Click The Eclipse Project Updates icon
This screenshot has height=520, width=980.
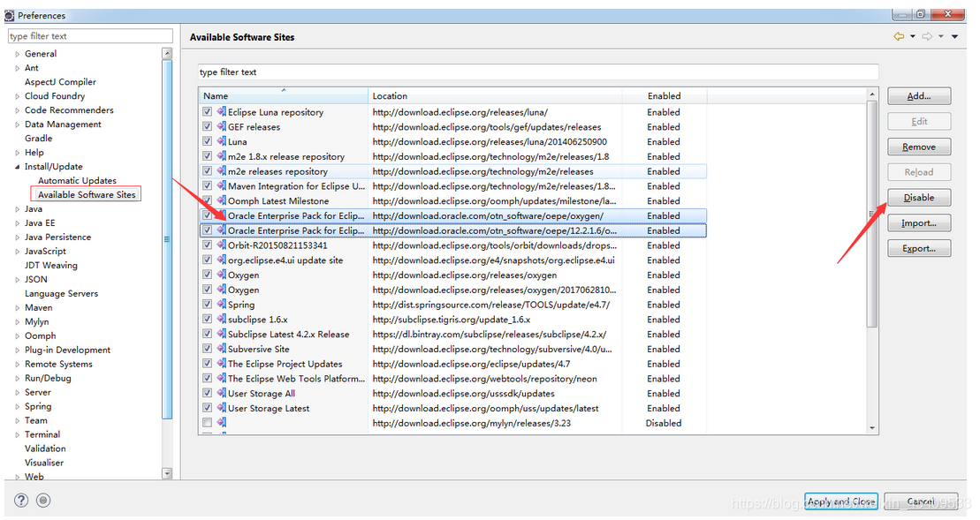point(221,364)
